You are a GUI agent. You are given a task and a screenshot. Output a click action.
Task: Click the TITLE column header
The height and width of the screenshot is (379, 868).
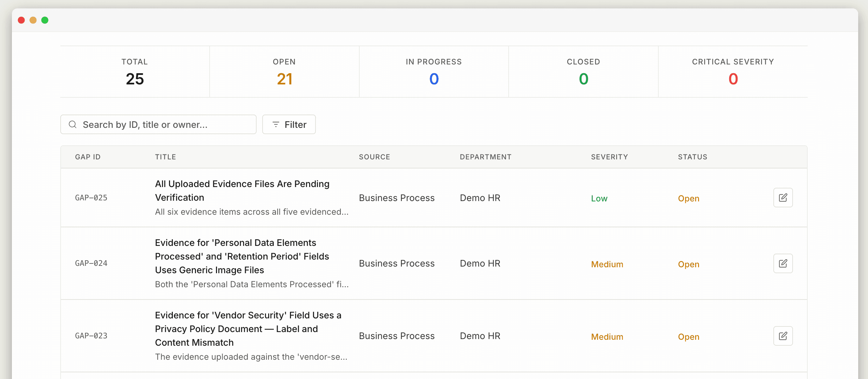coord(165,157)
